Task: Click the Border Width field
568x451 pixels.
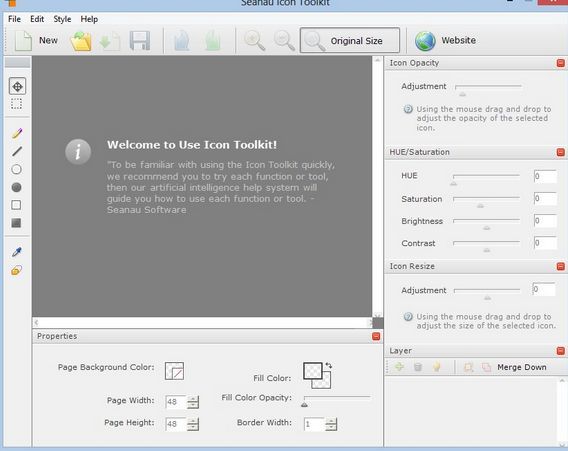Action: click(314, 424)
